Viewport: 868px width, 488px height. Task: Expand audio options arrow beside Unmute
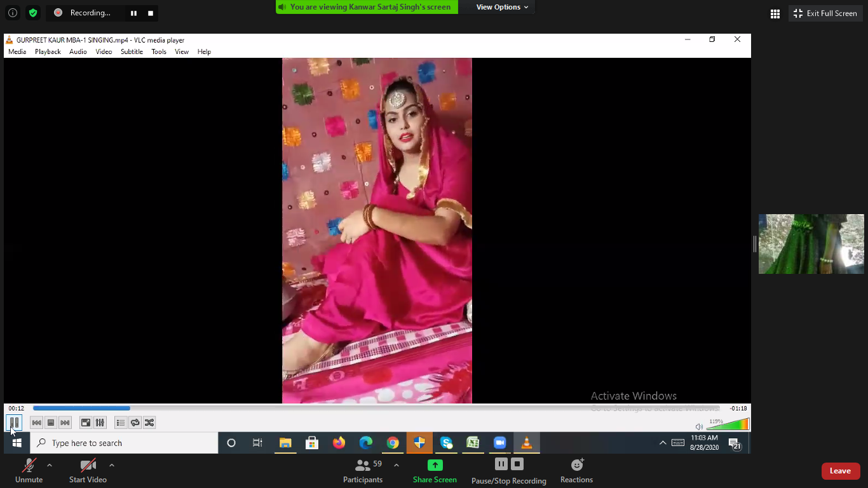point(50,465)
